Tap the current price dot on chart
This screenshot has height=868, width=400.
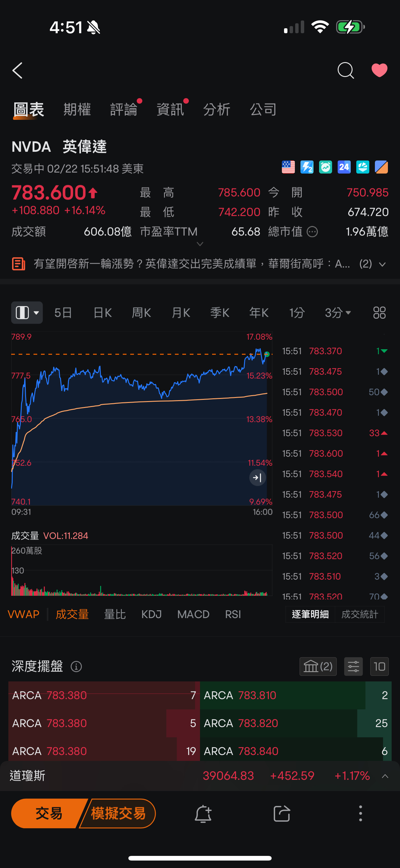click(267, 354)
